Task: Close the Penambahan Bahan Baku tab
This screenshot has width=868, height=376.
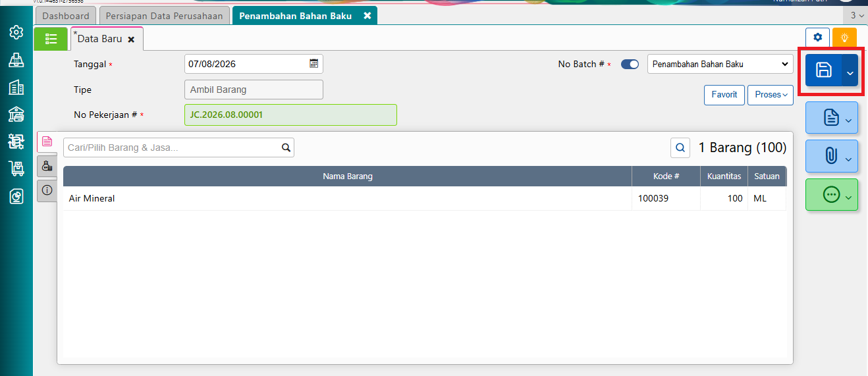Action: pos(367,15)
